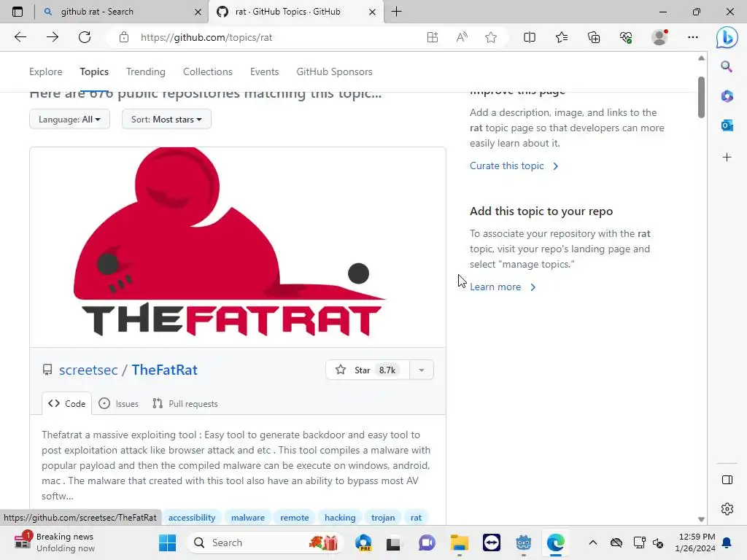The width and height of the screenshot is (747, 560).
Task: Open the screetsec owner link
Action: (x=88, y=370)
